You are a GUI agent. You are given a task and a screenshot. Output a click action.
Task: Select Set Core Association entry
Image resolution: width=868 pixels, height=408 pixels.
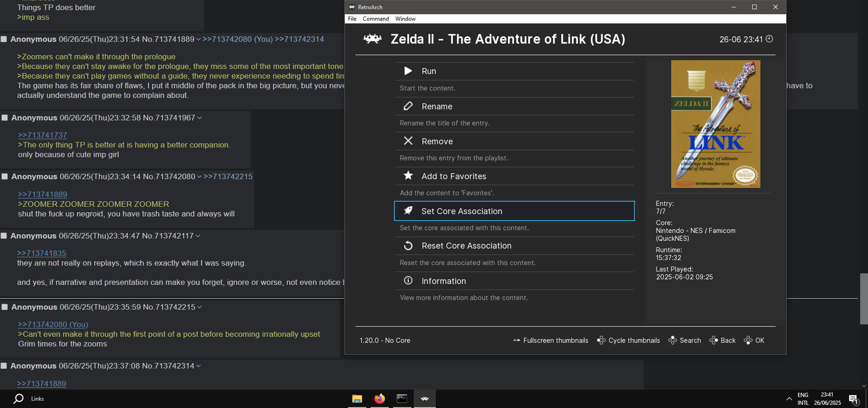(x=514, y=211)
